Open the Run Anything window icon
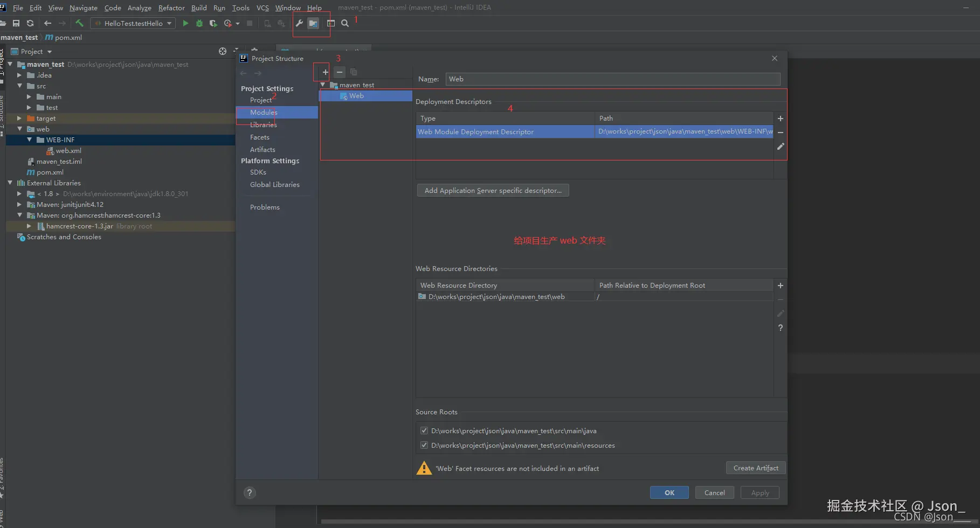Image resolution: width=980 pixels, height=528 pixels. pyautogui.click(x=331, y=23)
